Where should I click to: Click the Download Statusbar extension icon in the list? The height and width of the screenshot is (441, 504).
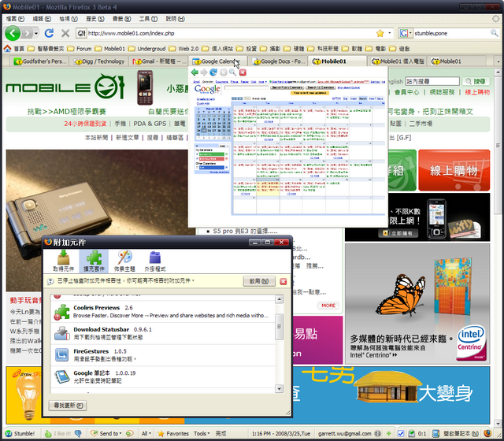61,333
